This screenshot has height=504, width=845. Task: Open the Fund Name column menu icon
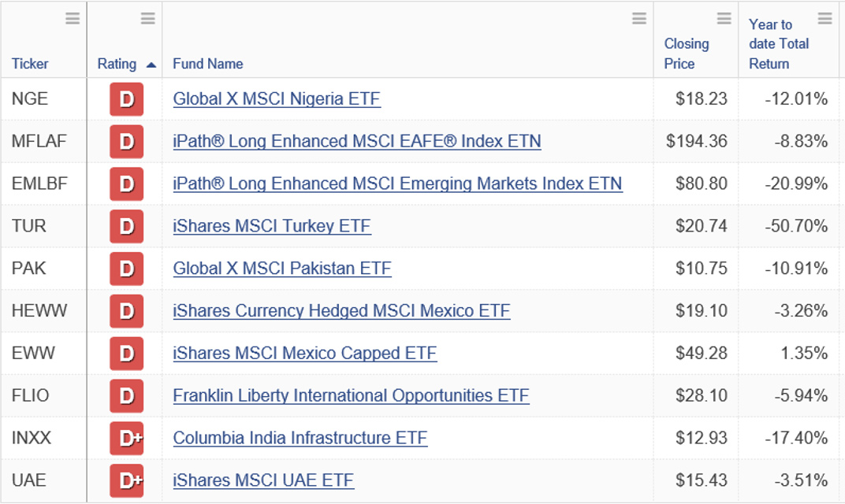(x=639, y=18)
